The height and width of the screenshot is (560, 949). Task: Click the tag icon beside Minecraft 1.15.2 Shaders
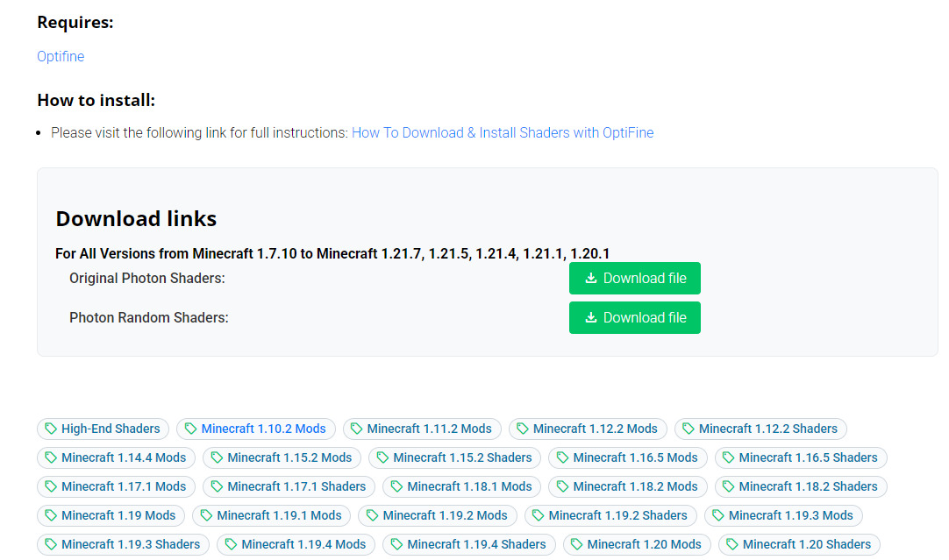click(382, 457)
